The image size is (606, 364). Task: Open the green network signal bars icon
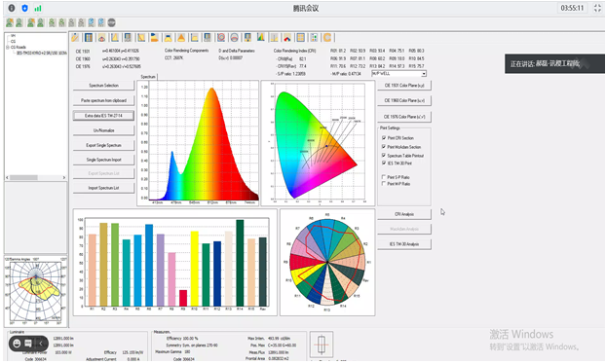click(37, 8)
